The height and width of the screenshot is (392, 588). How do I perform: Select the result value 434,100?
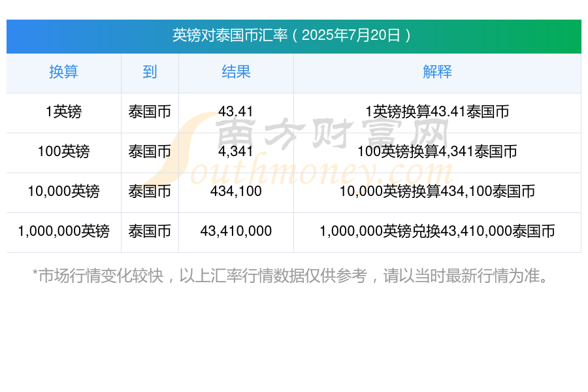[236, 191]
